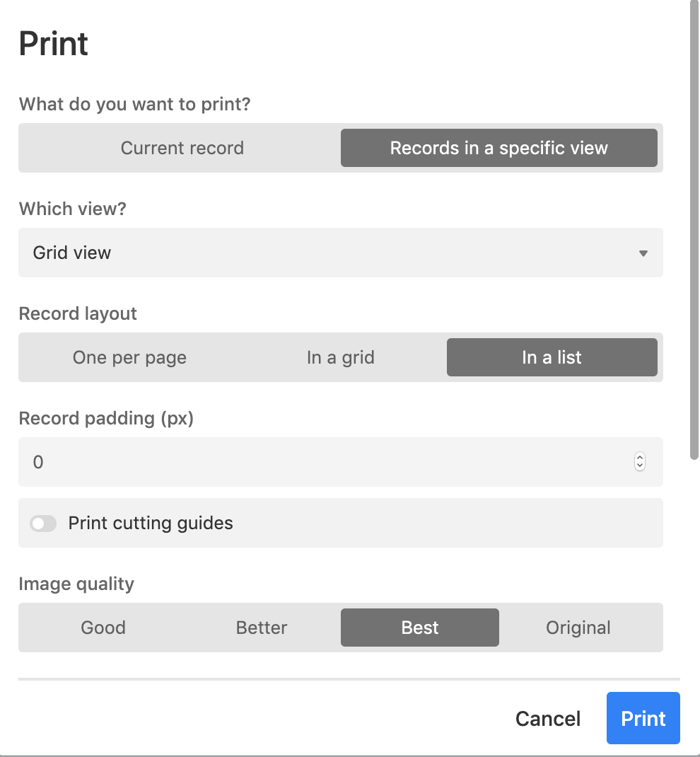The width and height of the screenshot is (700, 757).
Task: Click the Image quality section label
Action: (76, 584)
